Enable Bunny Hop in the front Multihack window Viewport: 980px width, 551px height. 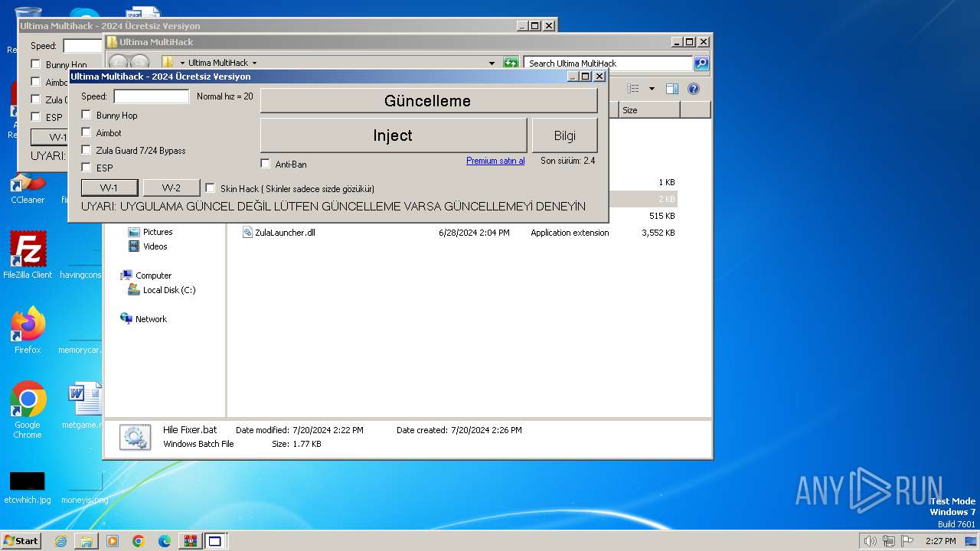pyautogui.click(x=86, y=115)
